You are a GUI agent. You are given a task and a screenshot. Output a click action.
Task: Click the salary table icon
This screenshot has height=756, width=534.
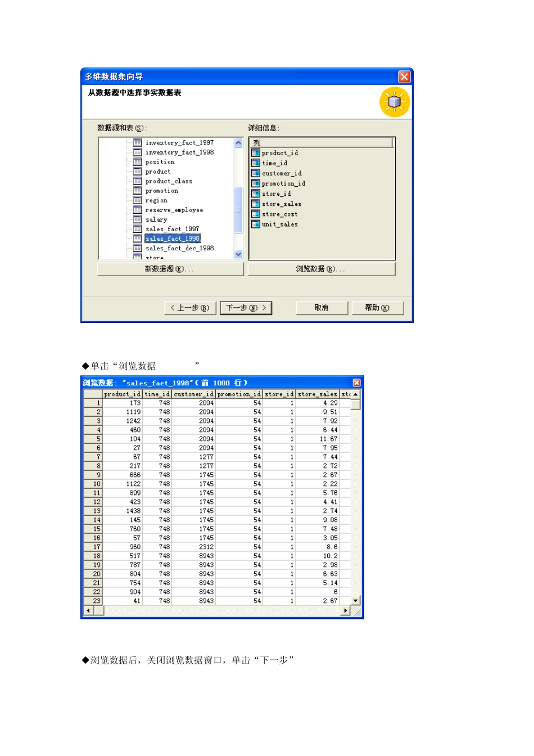pos(137,219)
